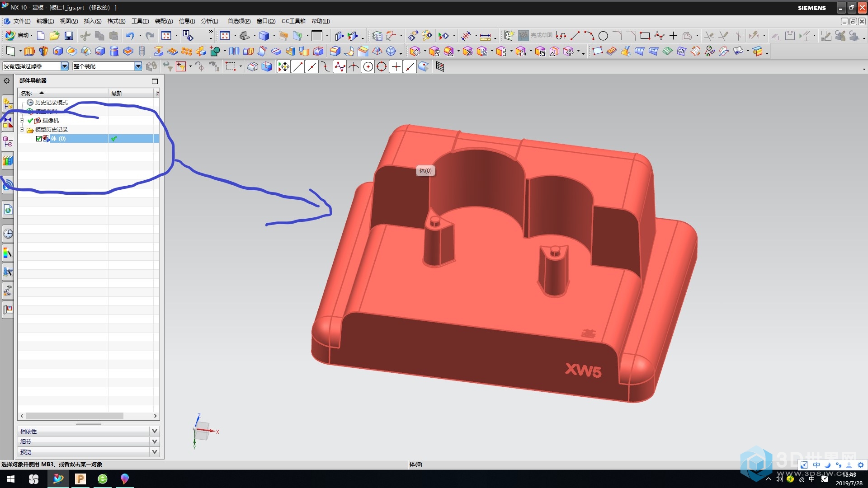
Task: Toggle snap to end point
Action: 297,67
